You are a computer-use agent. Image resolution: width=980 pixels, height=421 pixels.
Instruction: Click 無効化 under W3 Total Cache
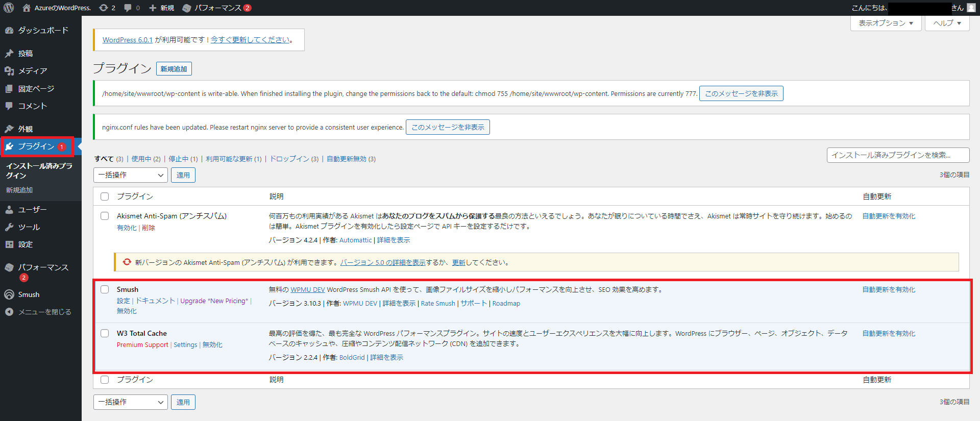point(212,344)
